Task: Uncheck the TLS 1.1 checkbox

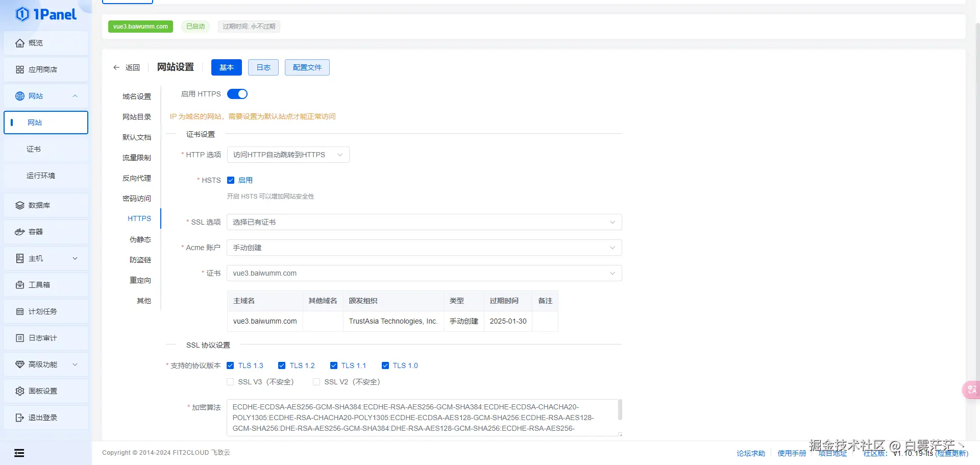Action: tap(334, 365)
